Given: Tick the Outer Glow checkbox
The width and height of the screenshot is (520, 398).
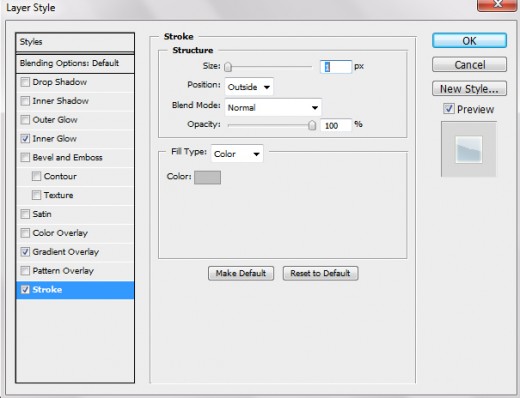Looking at the screenshot, I should click(25, 120).
